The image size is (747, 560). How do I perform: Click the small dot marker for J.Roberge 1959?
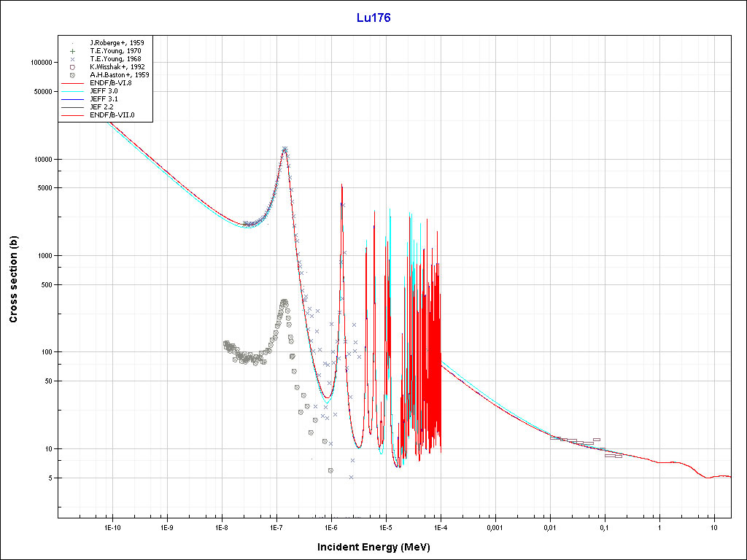click(x=72, y=43)
